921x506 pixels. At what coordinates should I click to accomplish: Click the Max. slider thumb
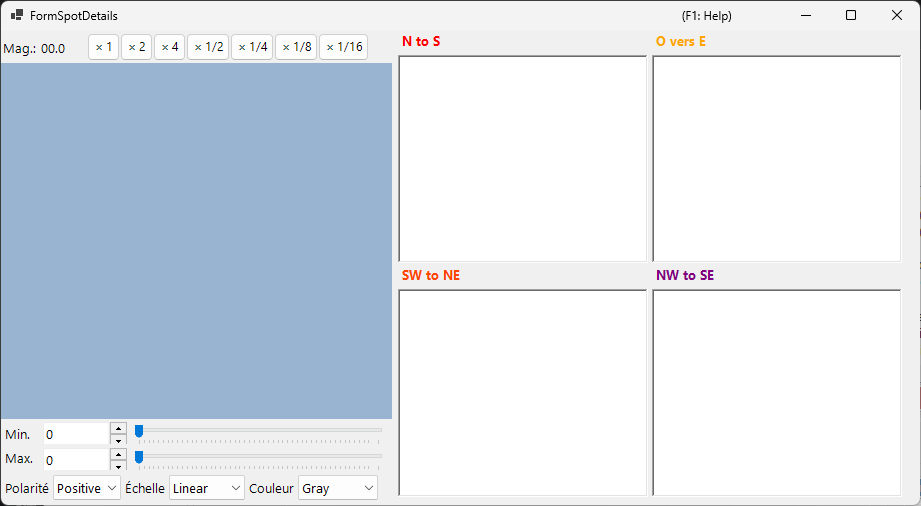pos(139,457)
